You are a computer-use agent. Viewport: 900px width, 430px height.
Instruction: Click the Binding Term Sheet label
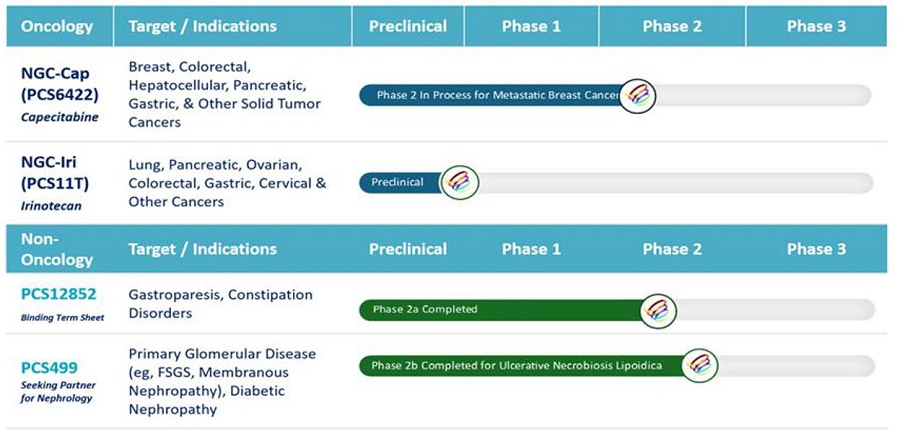coord(62,317)
